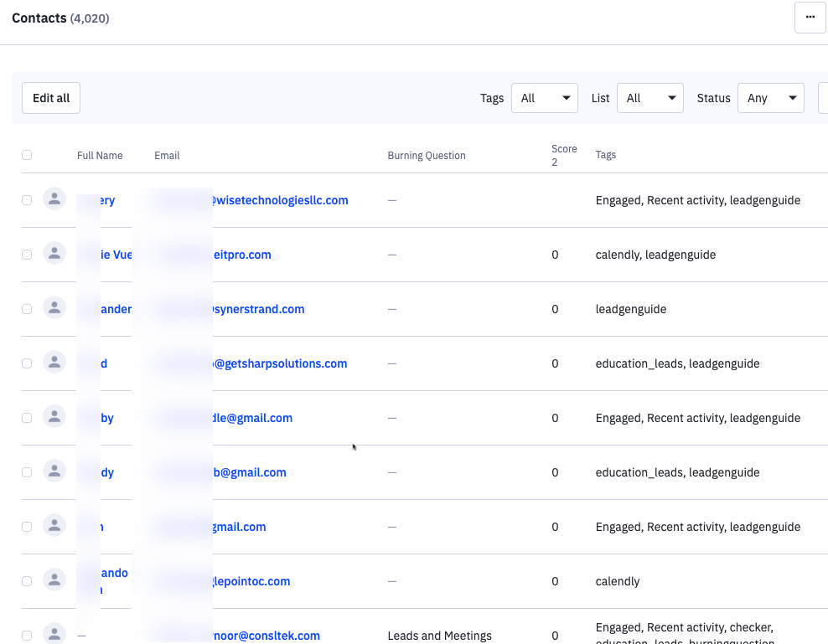The width and height of the screenshot is (828, 644).
Task: Click the Tags column header
Action: pyautogui.click(x=606, y=155)
